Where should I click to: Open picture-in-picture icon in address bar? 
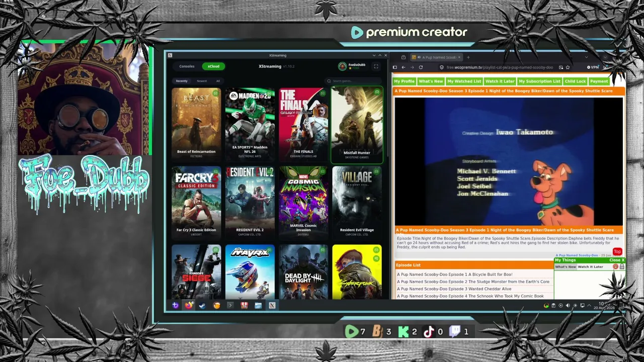(560, 67)
